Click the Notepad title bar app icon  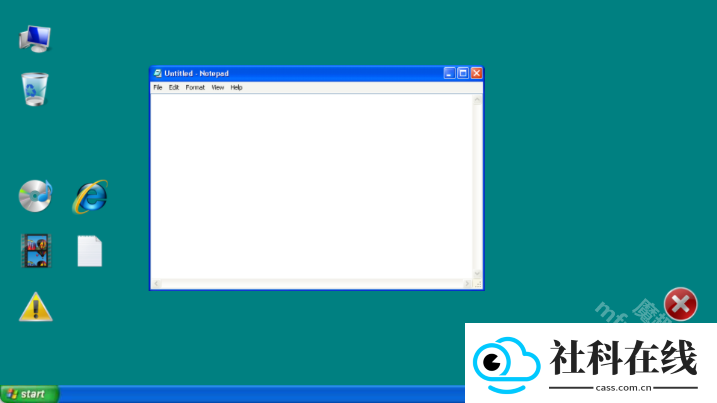157,73
